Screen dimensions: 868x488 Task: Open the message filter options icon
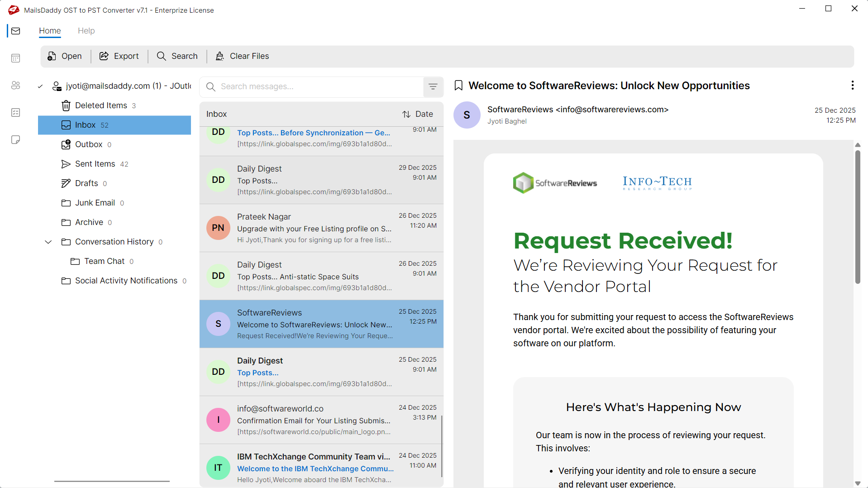(433, 86)
